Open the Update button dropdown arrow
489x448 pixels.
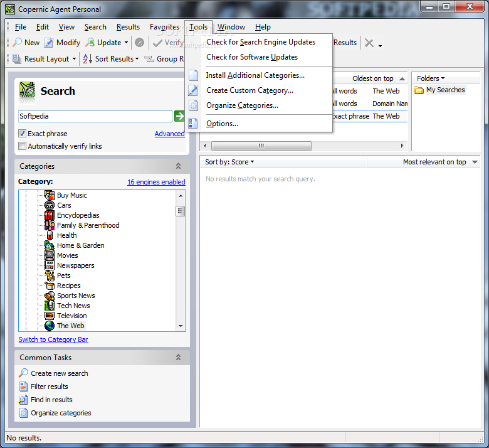click(x=126, y=43)
